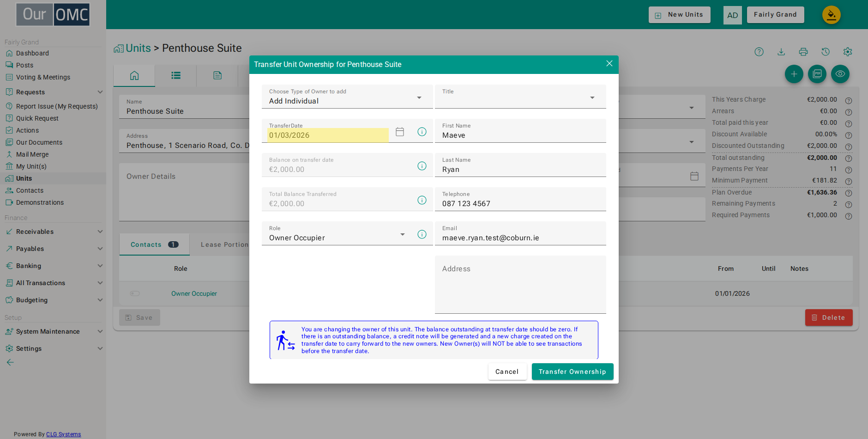Click the red Delete button
Viewport: 868px width, 439px height.
coord(829,317)
